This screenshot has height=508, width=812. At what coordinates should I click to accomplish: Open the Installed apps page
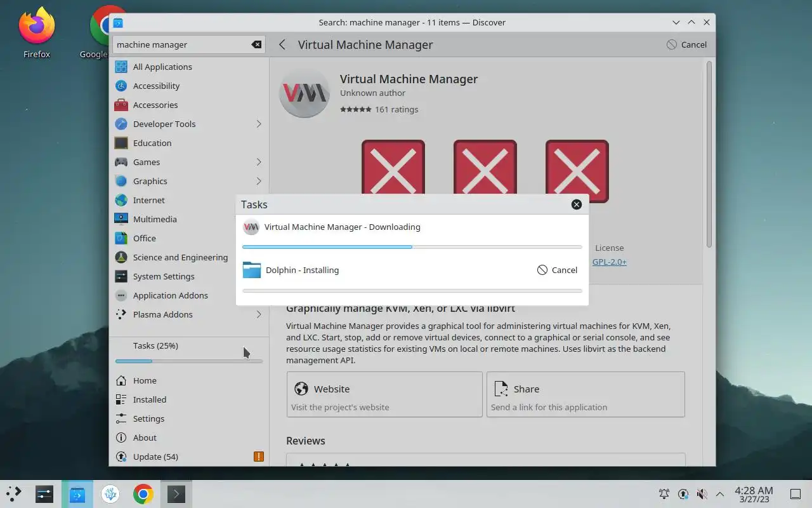point(189,399)
